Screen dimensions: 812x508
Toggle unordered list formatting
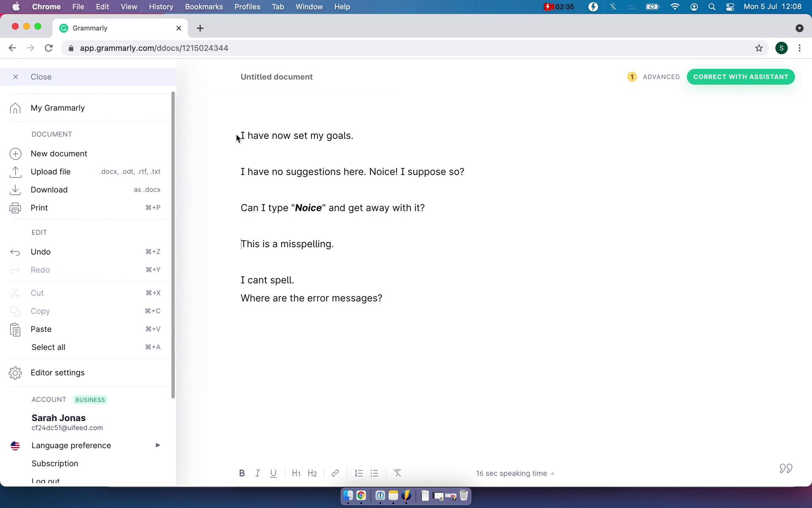point(374,473)
